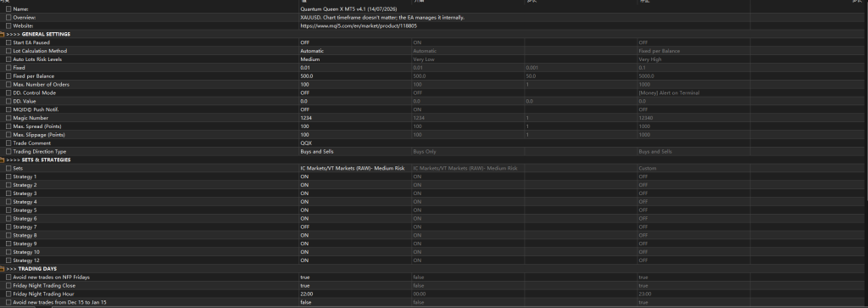Check the box beside Sets
The image size is (868, 308).
[8, 168]
